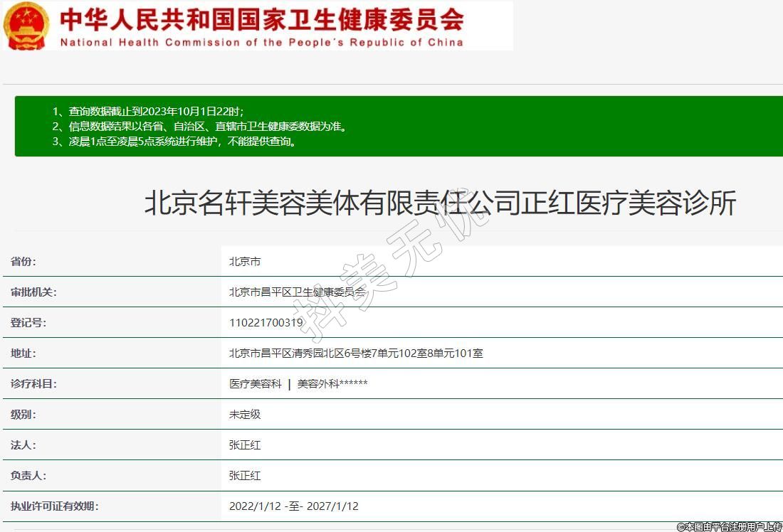Click the bottom-right image upload watermark text
The image size is (783, 532).
coord(729,526)
